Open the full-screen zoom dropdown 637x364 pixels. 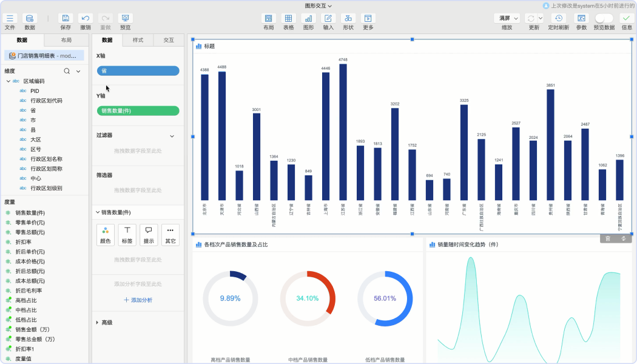pyautogui.click(x=507, y=18)
